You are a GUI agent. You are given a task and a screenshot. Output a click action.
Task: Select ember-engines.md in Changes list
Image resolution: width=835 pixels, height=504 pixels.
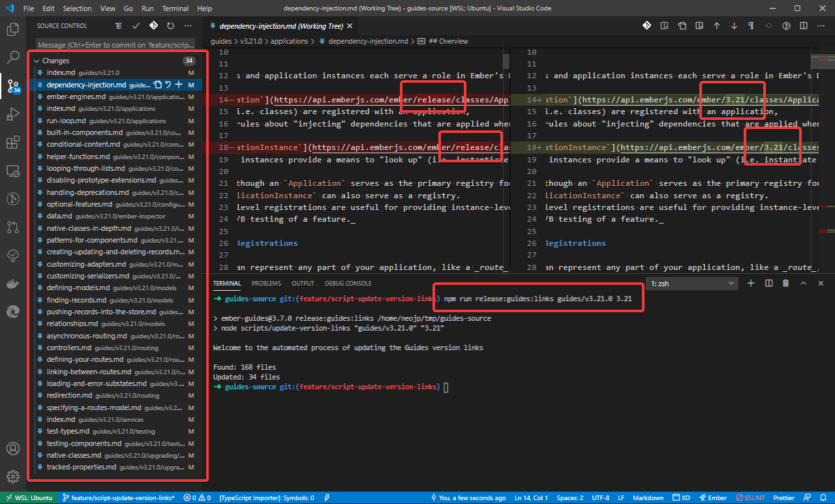116,96
